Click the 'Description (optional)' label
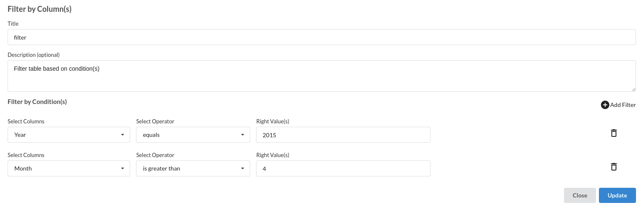 (x=34, y=55)
